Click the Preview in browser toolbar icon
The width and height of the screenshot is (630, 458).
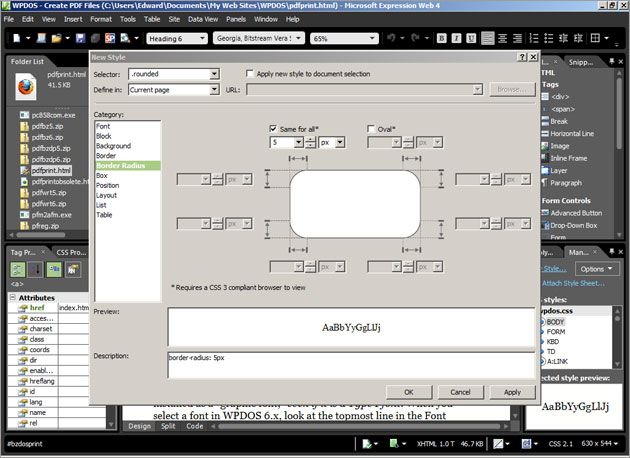[x=125, y=38]
